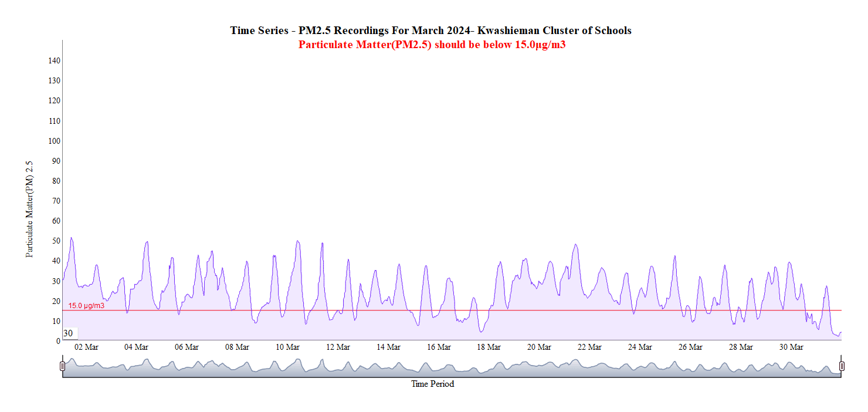
Task: Click the '04 Mar' date tick label
Action: click(136, 347)
